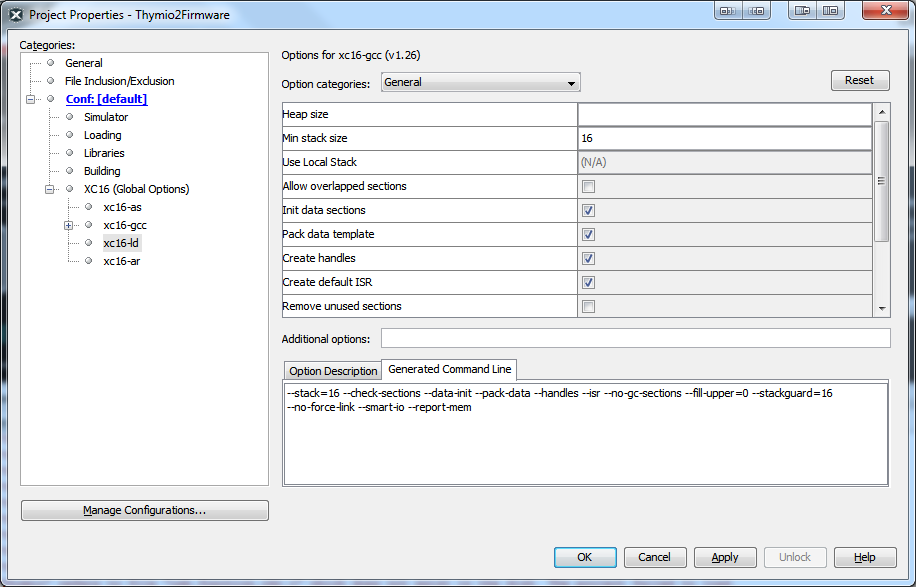Image resolution: width=916 pixels, height=587 pixels.
Task: Click the Min stack size field
Action: click(x=724, y=138)
